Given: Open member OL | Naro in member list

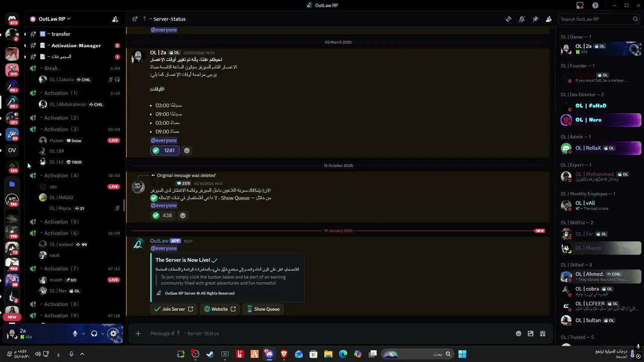Looking at the screenshot, I should pyautogui.click(x=601, y=120).
